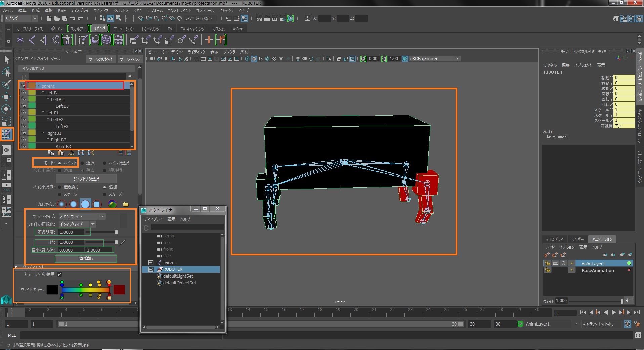The height and width of the screenshot is (350, 644).
Task: Click the dark red ウェイト カラー swatch
Action: coord(119,290)
